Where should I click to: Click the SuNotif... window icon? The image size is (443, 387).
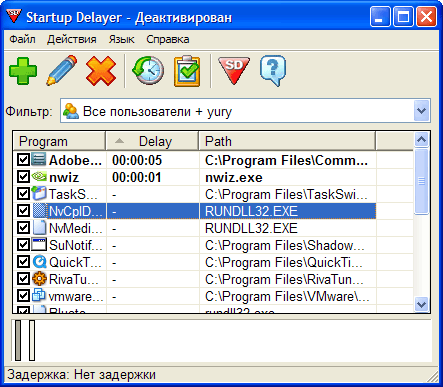(x=39, y=245)
